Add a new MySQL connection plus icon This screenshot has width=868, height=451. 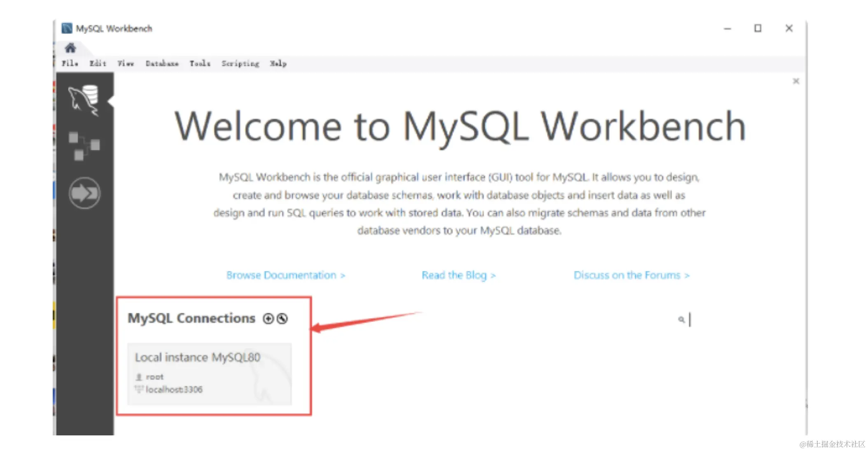(268, 318)
